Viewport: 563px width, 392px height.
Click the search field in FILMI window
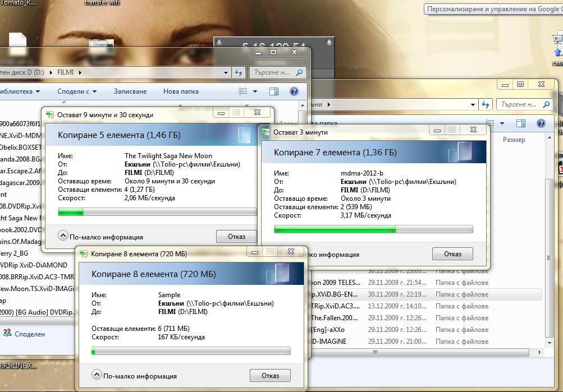pyautogui.click(x=272, y=72)
